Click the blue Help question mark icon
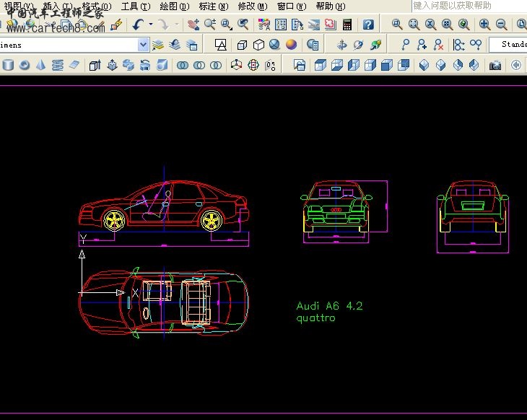 (x=368, y=25)
